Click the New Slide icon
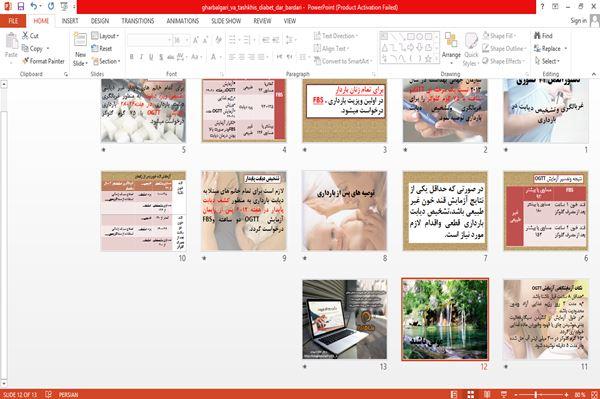Image resolution: width=600 pixels, height=399 pixels. pos(80,39)
